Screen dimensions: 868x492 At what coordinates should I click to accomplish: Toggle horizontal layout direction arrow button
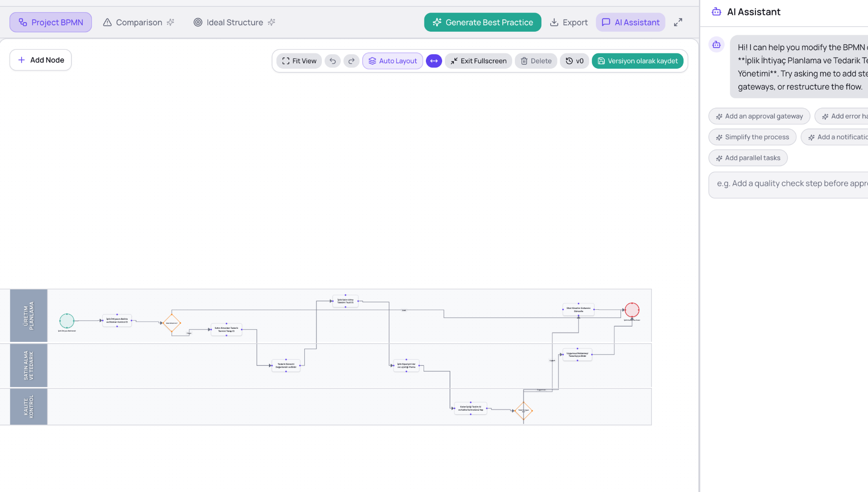click(x=434, y=61)
